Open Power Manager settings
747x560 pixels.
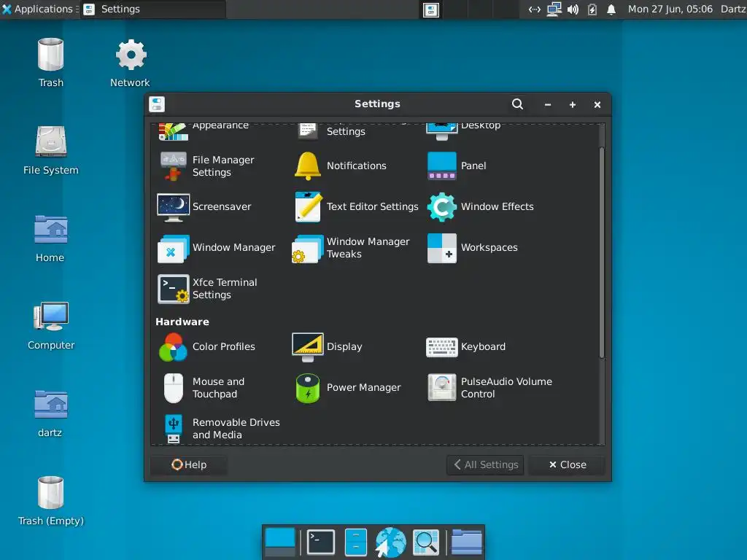point(348,388)
